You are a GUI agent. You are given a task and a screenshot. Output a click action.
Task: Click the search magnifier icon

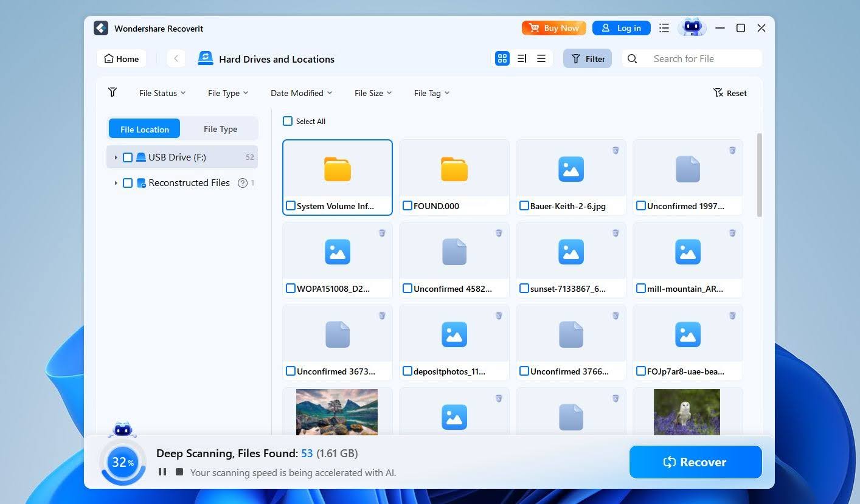(632, 58)
